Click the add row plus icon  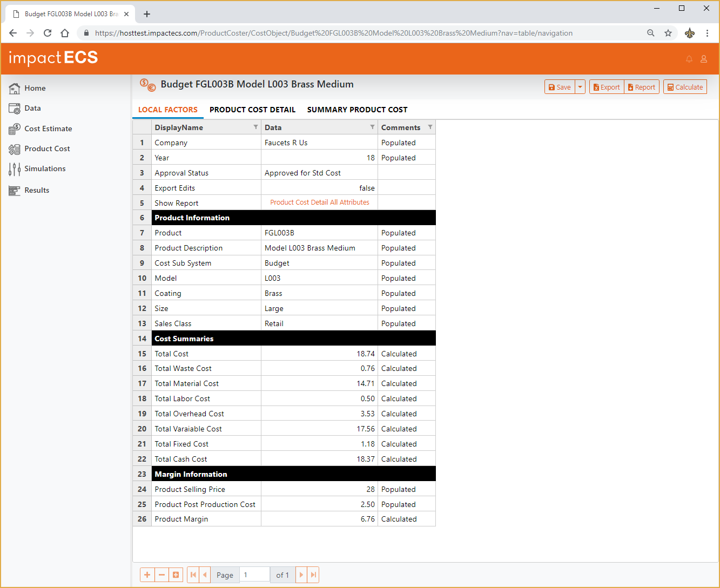[147, 575]
